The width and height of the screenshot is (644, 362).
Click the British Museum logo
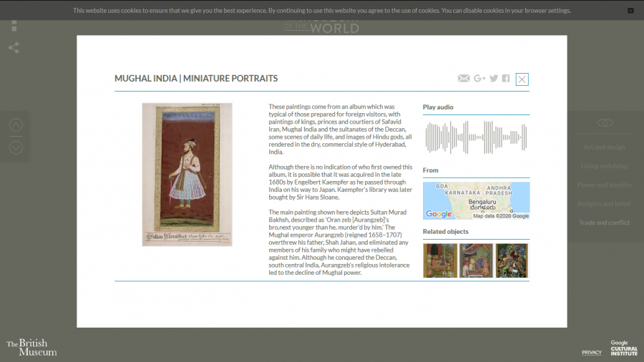31,347
